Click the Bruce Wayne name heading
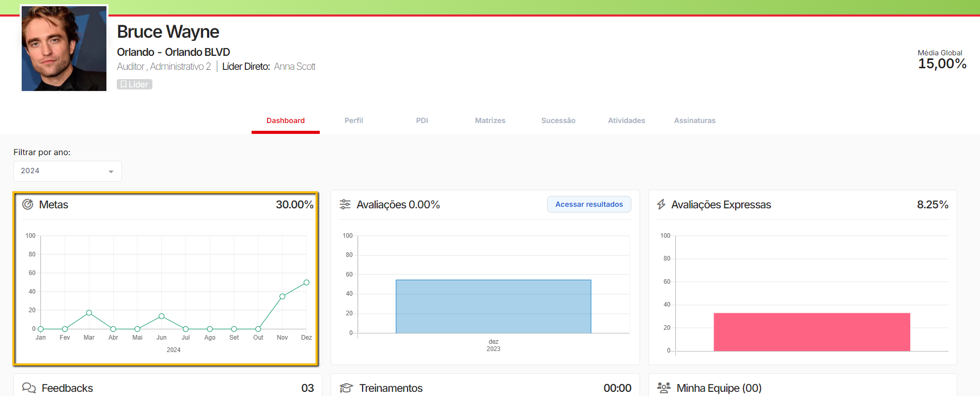980x396 pixels. tap(168, 32)
